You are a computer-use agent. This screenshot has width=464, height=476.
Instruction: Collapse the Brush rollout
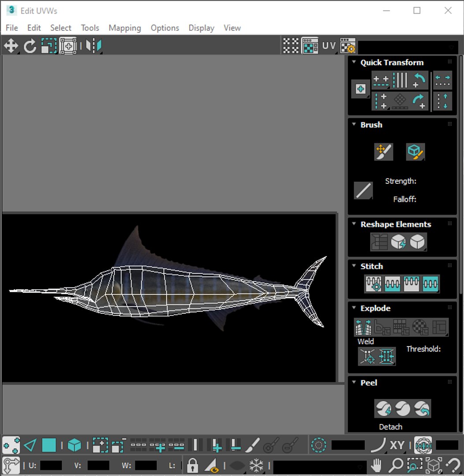[354, 124]
